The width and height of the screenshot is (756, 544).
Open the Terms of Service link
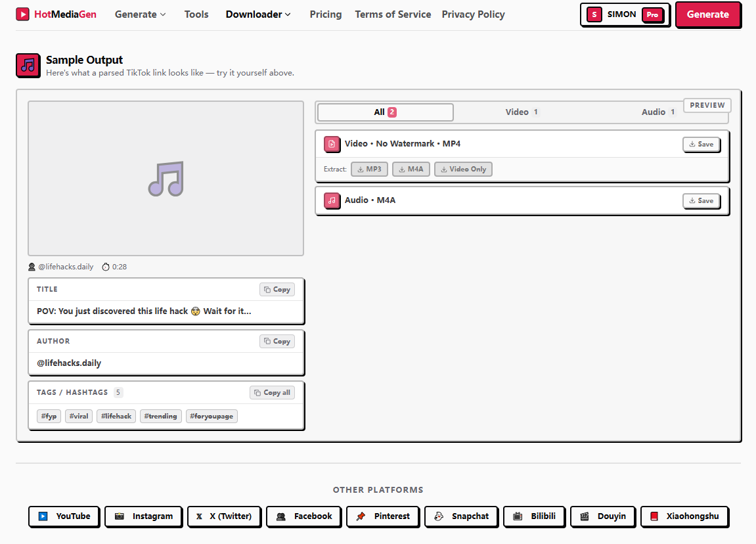pyautogui.click(x=393, y=14)
